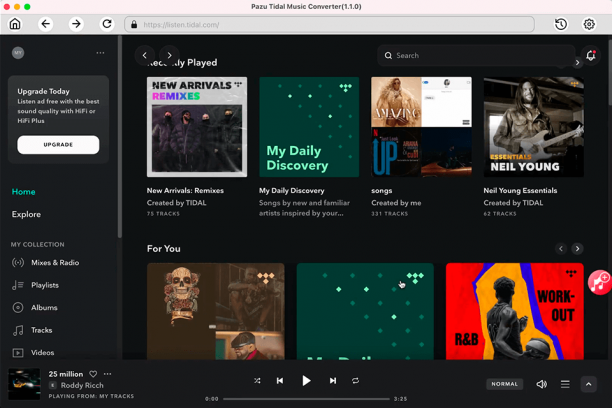
Task: Select Home in the sidebar
Action: click(x=23, y=192)
